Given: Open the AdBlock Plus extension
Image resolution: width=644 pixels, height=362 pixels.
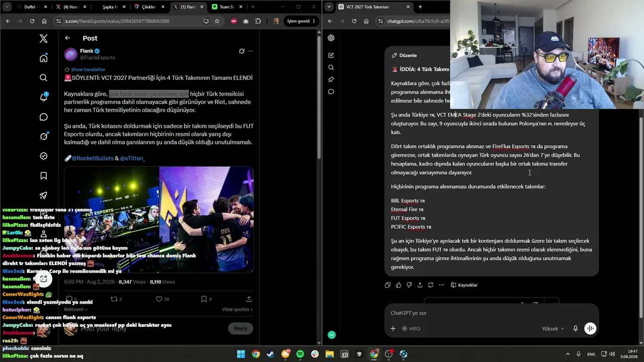Looking at the screenshot, I should (x=234, y=21).
